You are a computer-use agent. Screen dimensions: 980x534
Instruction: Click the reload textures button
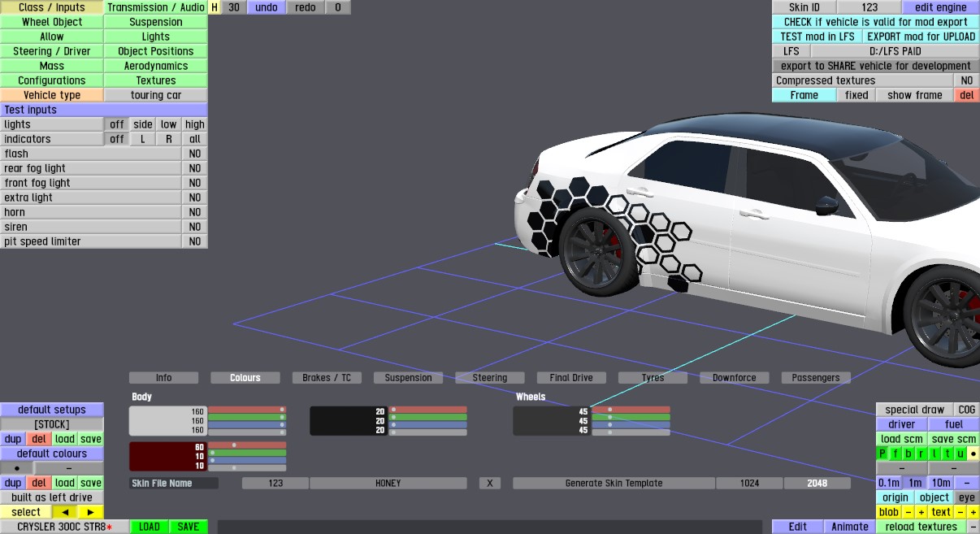coord(921,527)
